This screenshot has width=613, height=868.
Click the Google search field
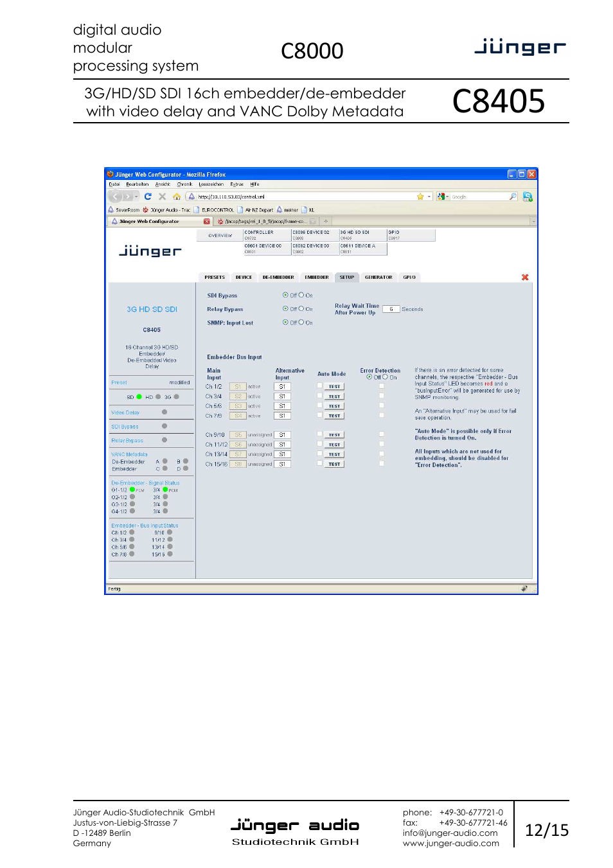[479, 197]
